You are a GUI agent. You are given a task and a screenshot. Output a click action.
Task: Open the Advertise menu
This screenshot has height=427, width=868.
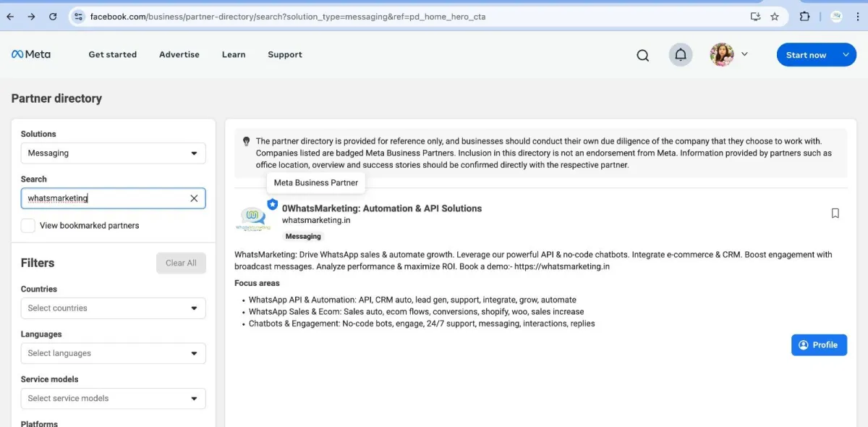(x=179, y=54)
